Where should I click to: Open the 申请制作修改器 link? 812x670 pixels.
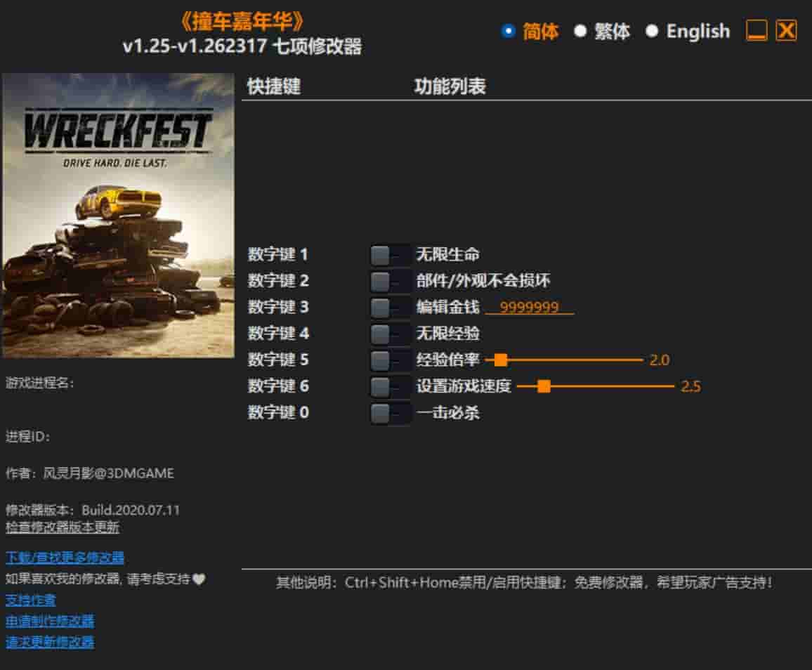50,621
